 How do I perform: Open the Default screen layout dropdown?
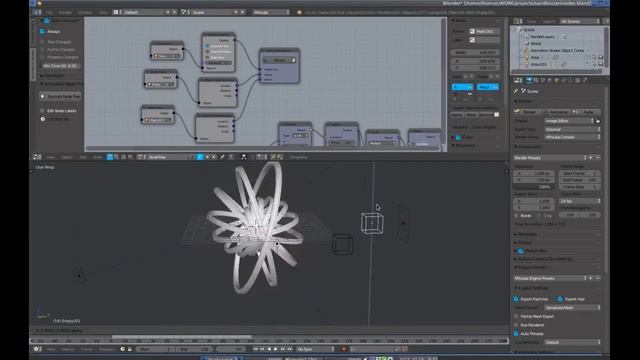(144, 13)
